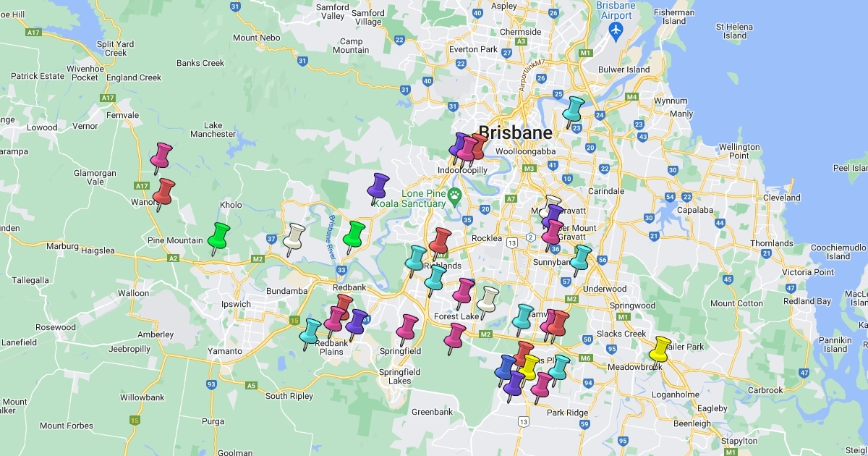Click the Lone Pine Koala Sanctuary paw icon
Image resolution: width=868 pixels, height=456 pixels.
point(454,194)
